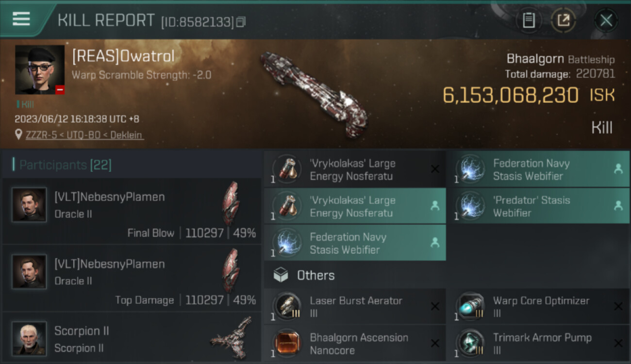Click the Kill label button
This screenshot has width=631, height=364.
pos(601,128)
